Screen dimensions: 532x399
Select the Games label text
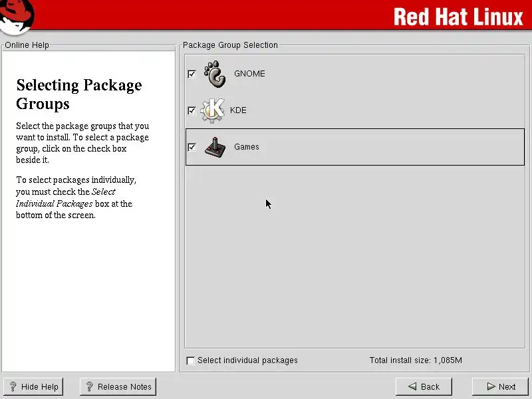coord(247,147)
